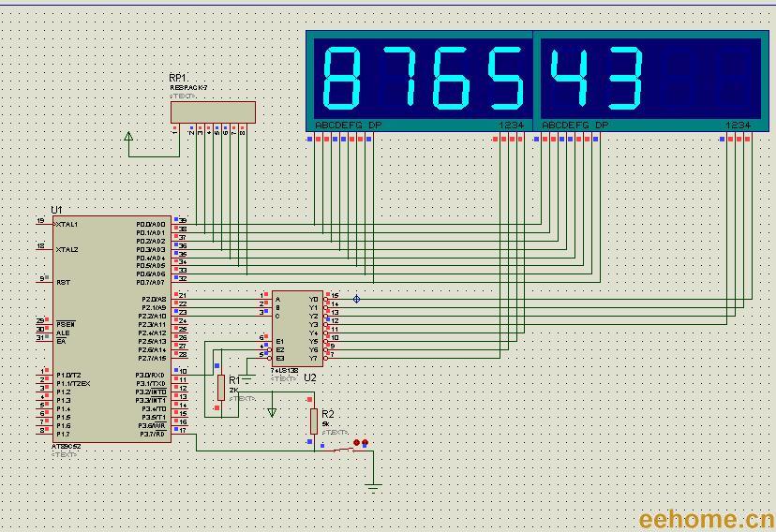Viewport: 776px width, 532px height.
Task: Click the ALE pin label
Action: click(63, 333)
